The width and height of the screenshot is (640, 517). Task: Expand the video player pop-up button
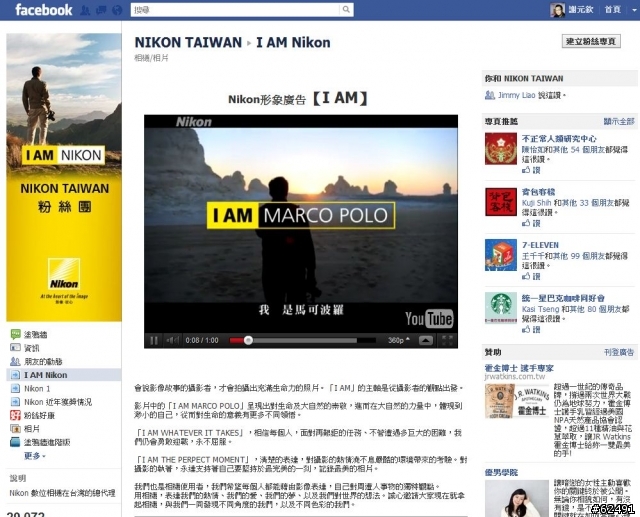pos(426,340)
